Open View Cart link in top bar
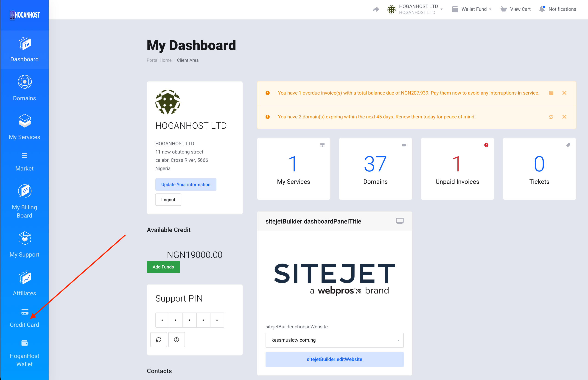 point(520,9)
